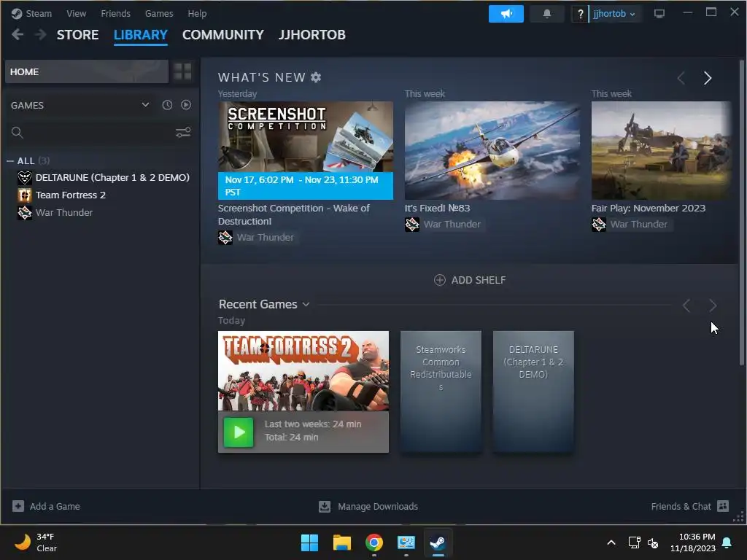Open jjhortob account dropdown

pyautogui.click(x=614, y=14)
